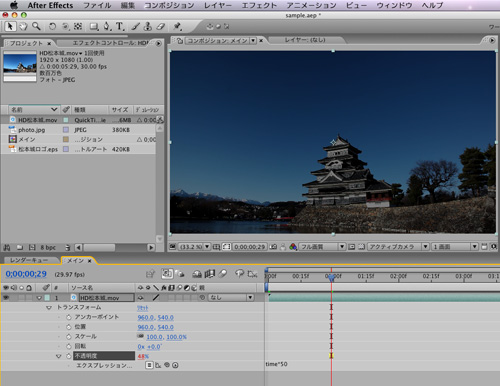Select the Zoom magnifier tool
500x386 pixels.
[x=36, y=26]
